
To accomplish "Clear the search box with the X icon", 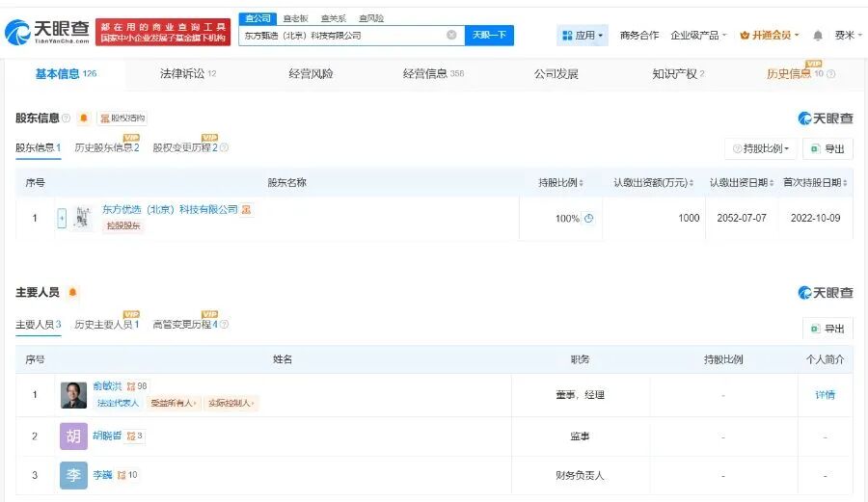I will coord(451,36).
